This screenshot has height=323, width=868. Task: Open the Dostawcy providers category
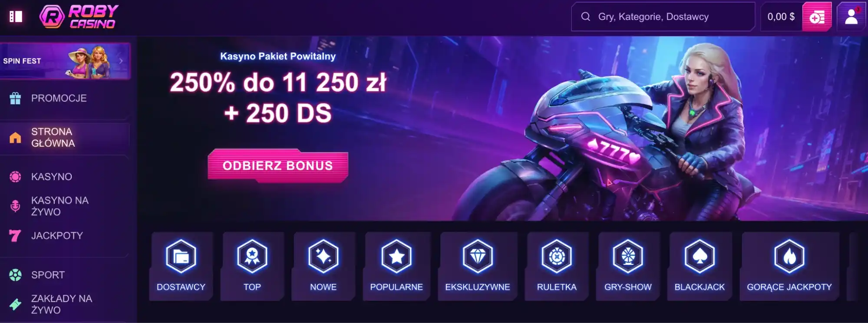click(x=181, y=266)
